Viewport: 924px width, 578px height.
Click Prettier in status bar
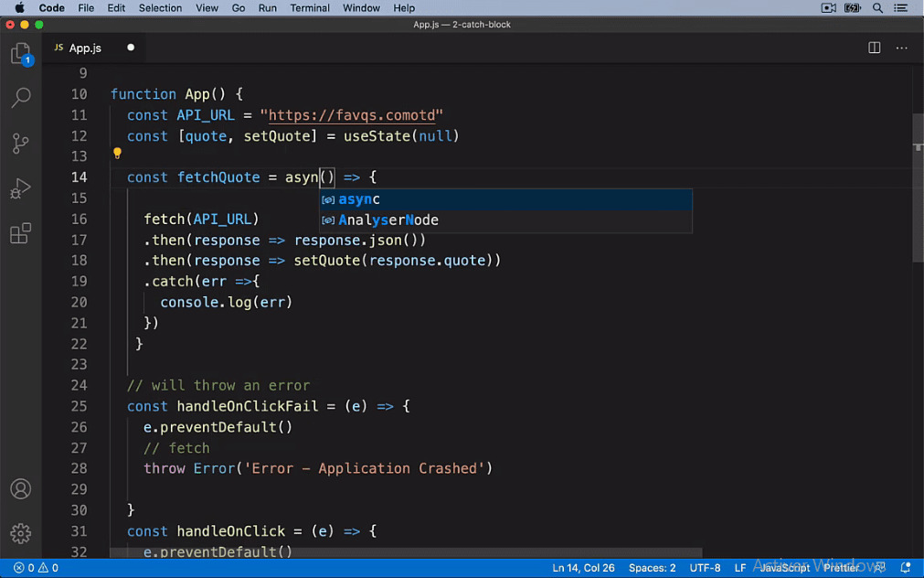[x=842, y=568]
